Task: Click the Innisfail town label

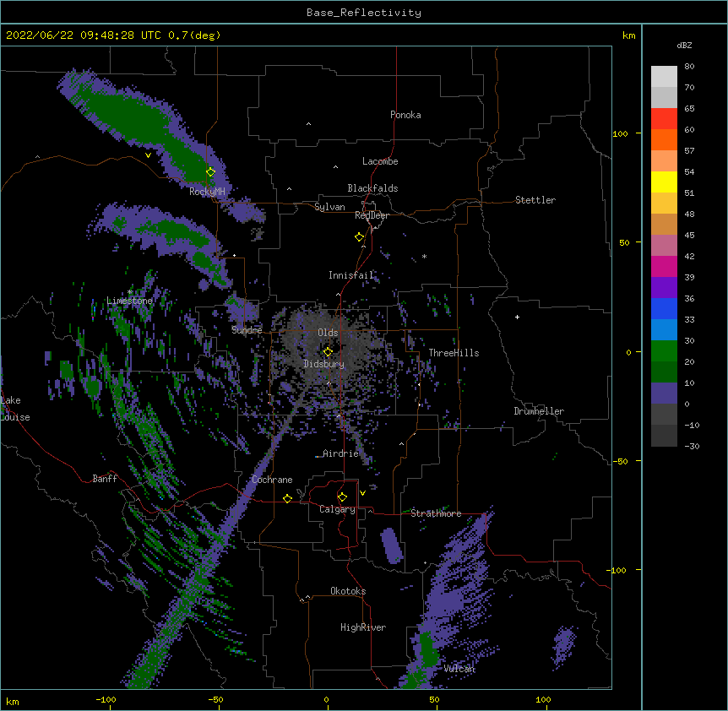Action: tap(351, 275)
